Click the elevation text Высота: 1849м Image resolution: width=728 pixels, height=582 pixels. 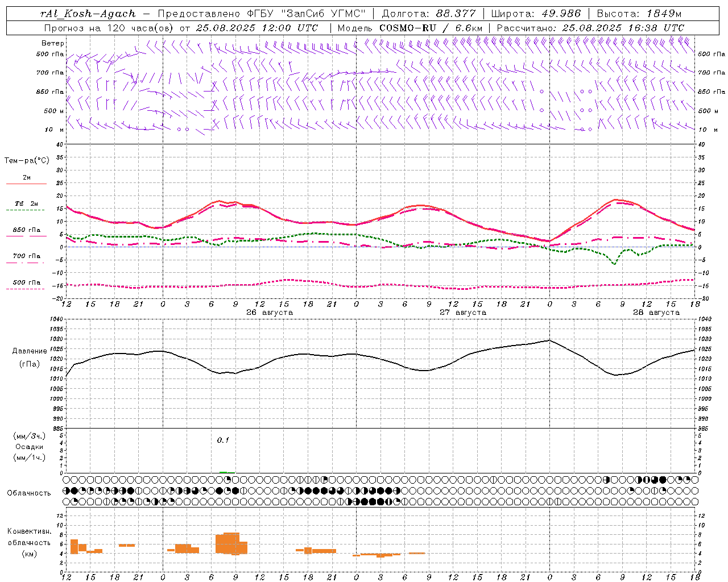(639, 14)
